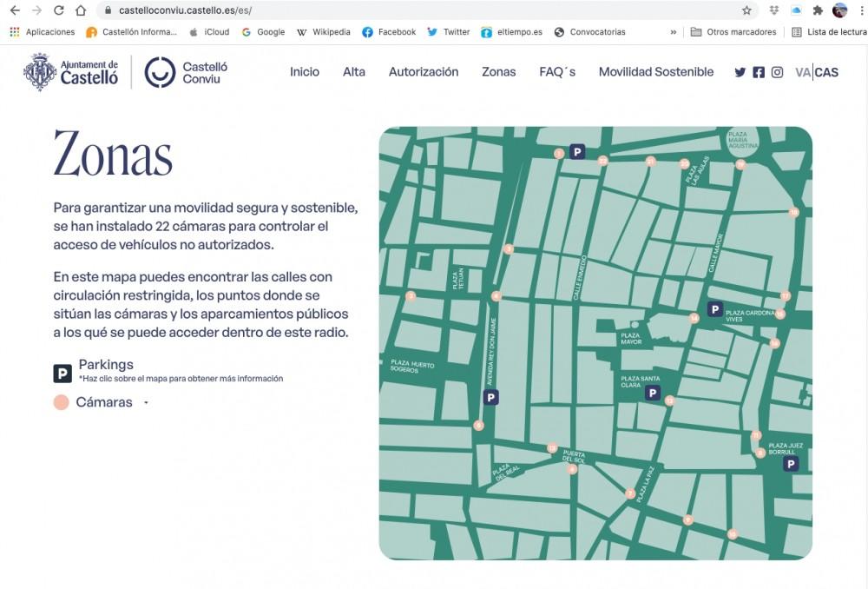Click the Twitter icon in site header
The width and height of the screenshot is (868, 589).
point(740,72)
